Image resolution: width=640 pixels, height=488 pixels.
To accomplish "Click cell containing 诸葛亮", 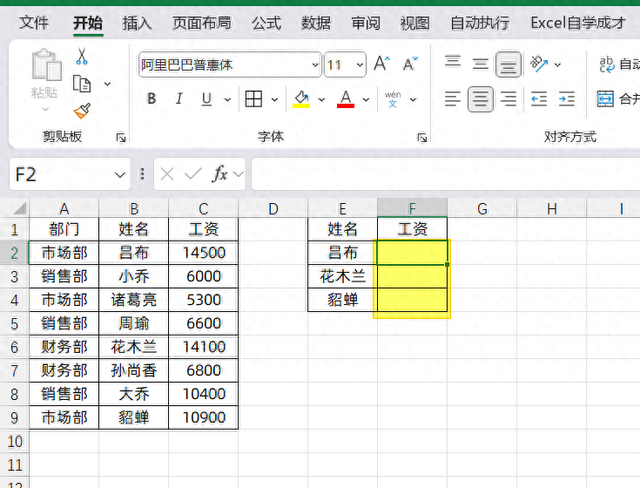I will pyautogui.click(x=133, y=300).
